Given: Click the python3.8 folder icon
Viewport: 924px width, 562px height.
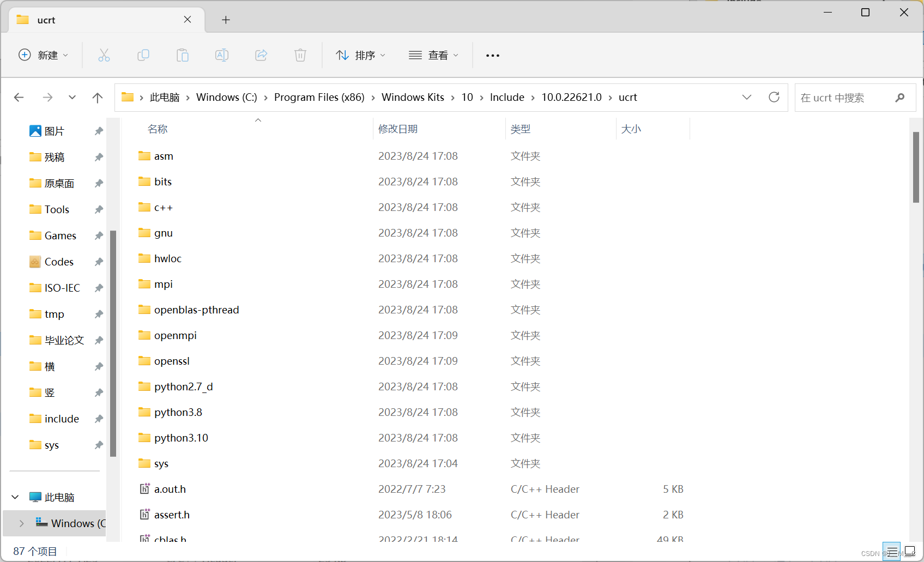Looking at the screenshot, I should 144,412.
